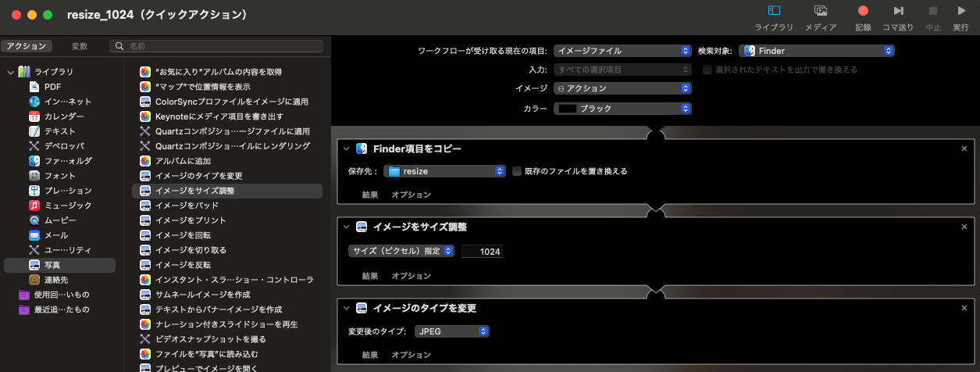Select イメージを回転 action in list
This screenshot has width=980, height=372.
click(183, 235)
